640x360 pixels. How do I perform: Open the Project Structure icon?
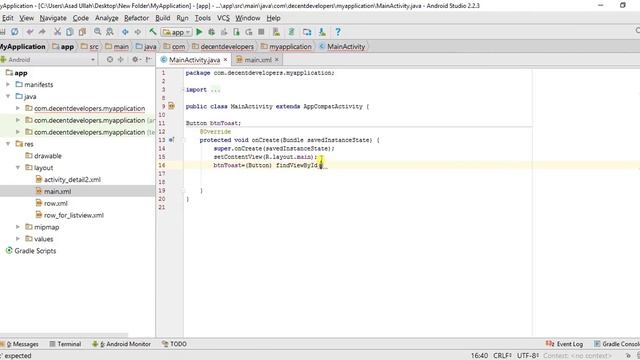[x=307, y=32]
